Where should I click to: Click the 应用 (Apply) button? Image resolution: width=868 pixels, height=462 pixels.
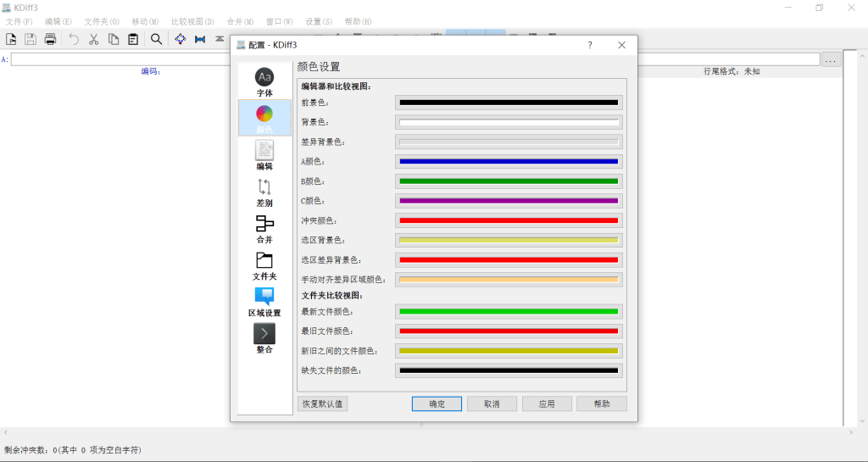tap(547, 404)
